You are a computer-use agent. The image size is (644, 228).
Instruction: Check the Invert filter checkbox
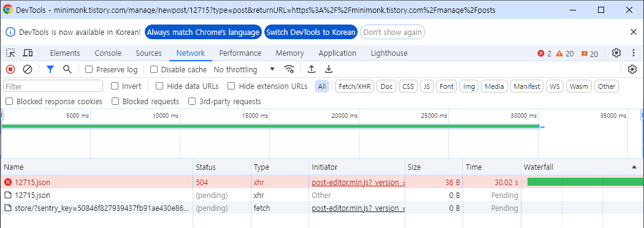point(115,86)
